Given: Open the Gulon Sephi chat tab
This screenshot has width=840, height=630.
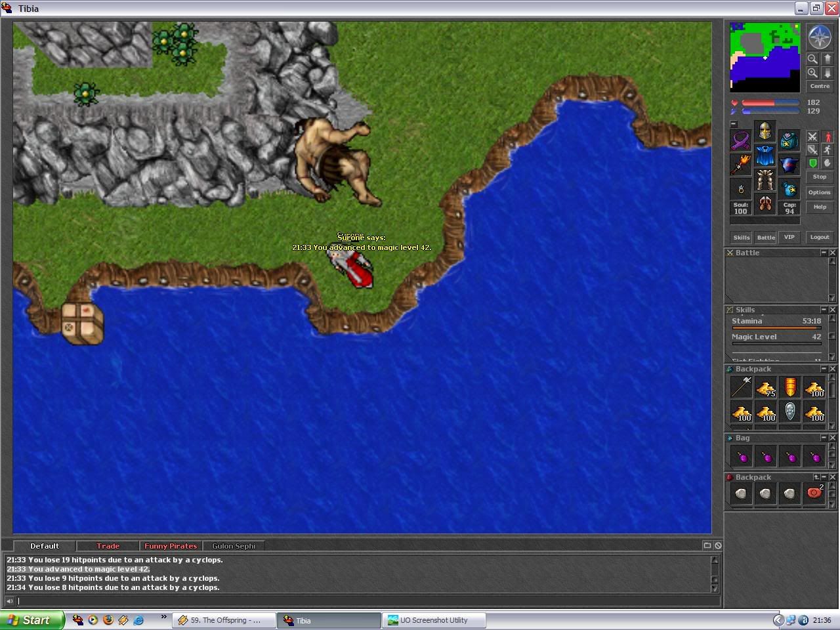Looking at the screenshot, I should [234, 546].
